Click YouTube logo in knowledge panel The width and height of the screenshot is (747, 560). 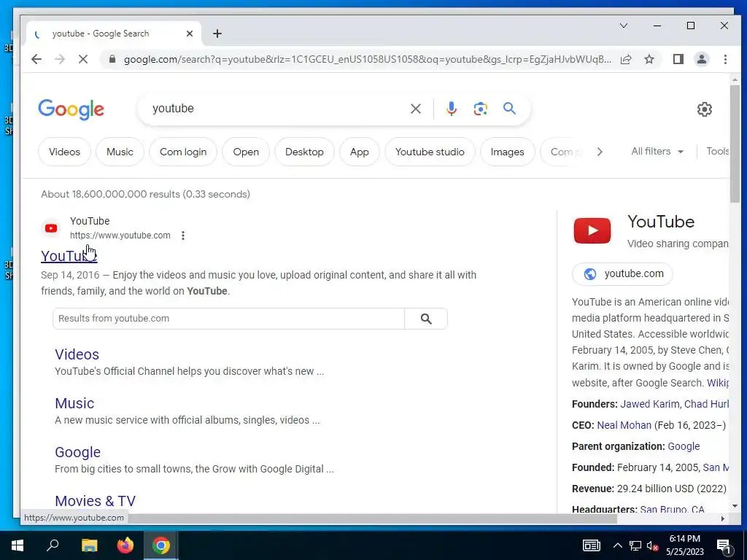592,230
